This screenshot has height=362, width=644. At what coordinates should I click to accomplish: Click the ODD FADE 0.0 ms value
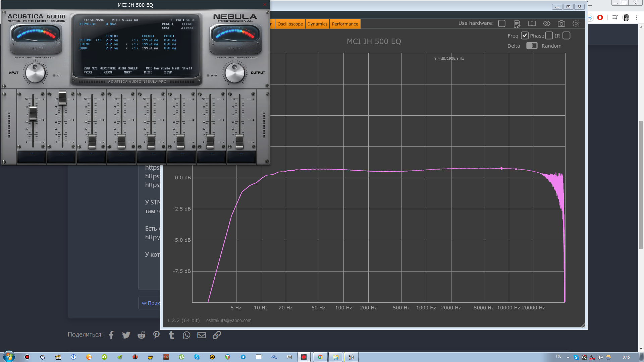(170, 48)
